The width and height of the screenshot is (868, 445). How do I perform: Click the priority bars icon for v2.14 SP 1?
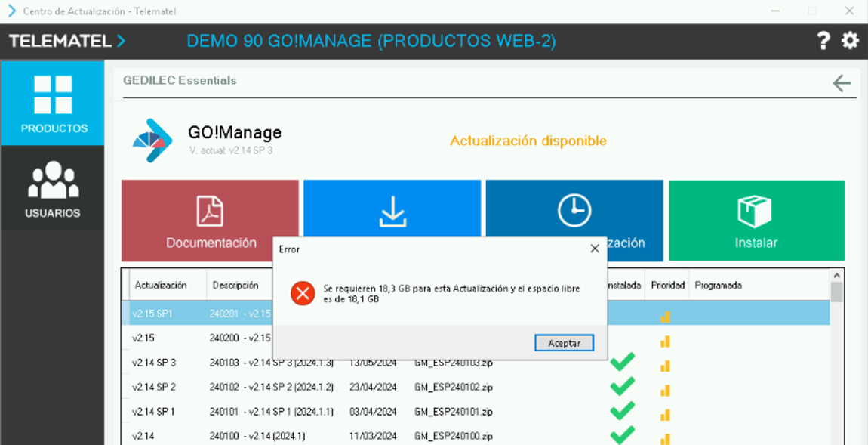(666, 415)
